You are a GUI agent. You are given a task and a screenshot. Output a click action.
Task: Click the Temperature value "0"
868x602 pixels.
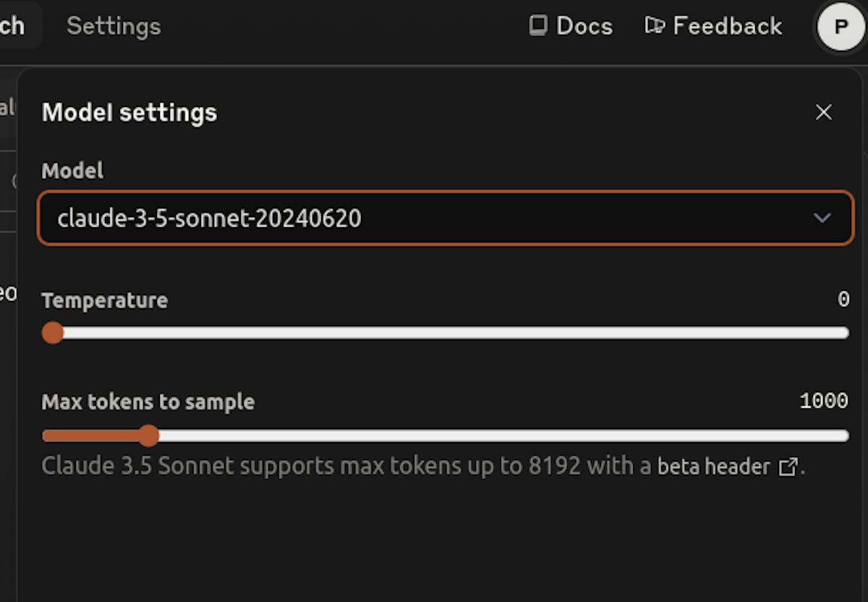pyautogui.click(x=843, y=300)
